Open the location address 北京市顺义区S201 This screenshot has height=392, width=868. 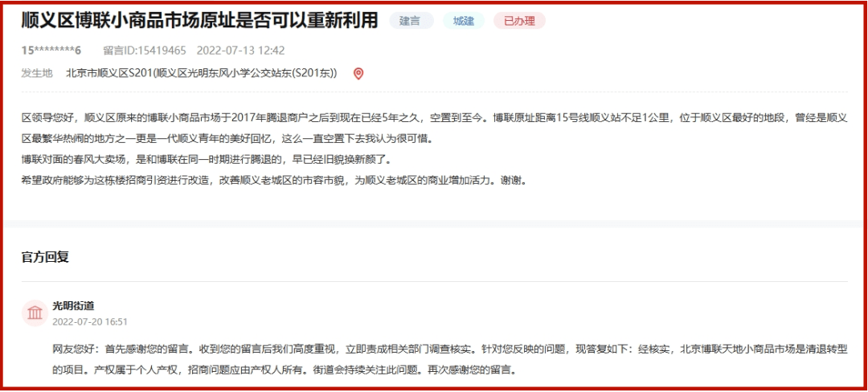(x=201, y=73)
